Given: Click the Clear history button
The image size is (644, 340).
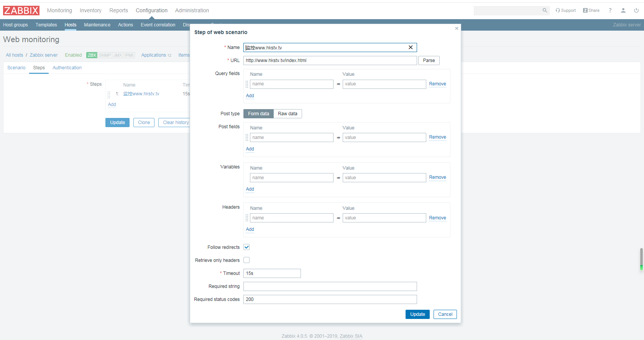Looking at the screenshot, I should [175, 123].
